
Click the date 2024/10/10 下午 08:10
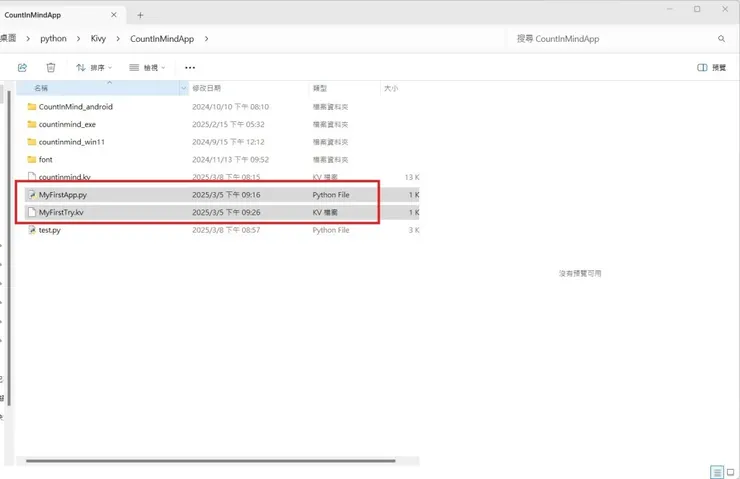(x=230, y=107)
